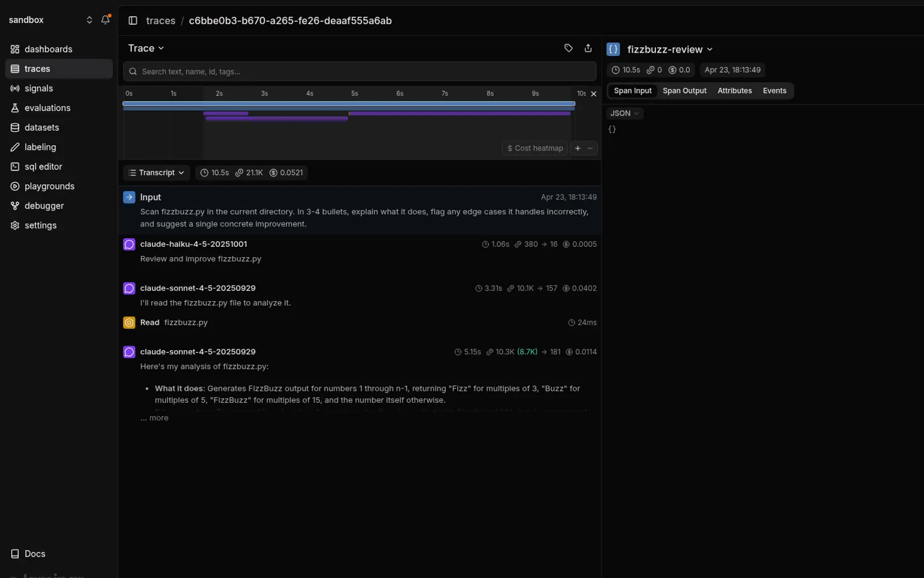Open sql editor in sidebar
The height and width of the screenshot is (578, 924).
click(x=59, y=166)
